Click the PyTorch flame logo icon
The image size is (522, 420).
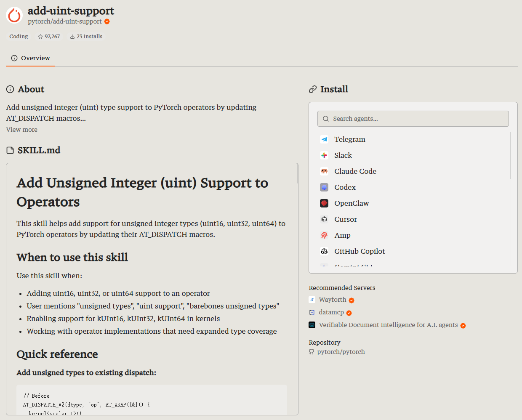(x=14, y=15)
